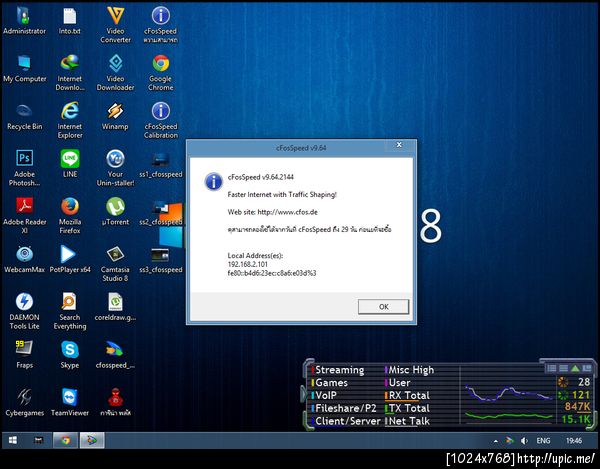
Task: Click the Faster Internet with Traffic Shaping text
Action: click(x=282, y=195)
